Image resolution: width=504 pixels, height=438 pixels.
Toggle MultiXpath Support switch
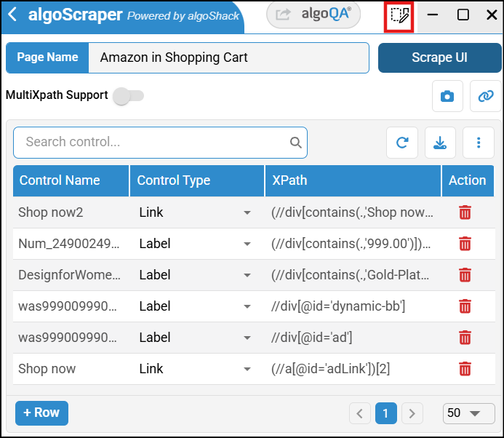pyautogui.click(x=128, y=96)
